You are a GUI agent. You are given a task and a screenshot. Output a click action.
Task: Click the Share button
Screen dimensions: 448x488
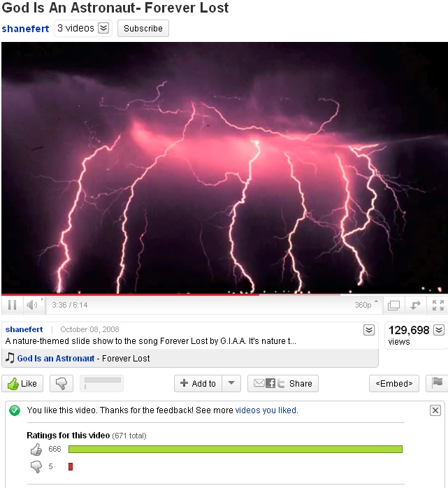pos(283,383)
